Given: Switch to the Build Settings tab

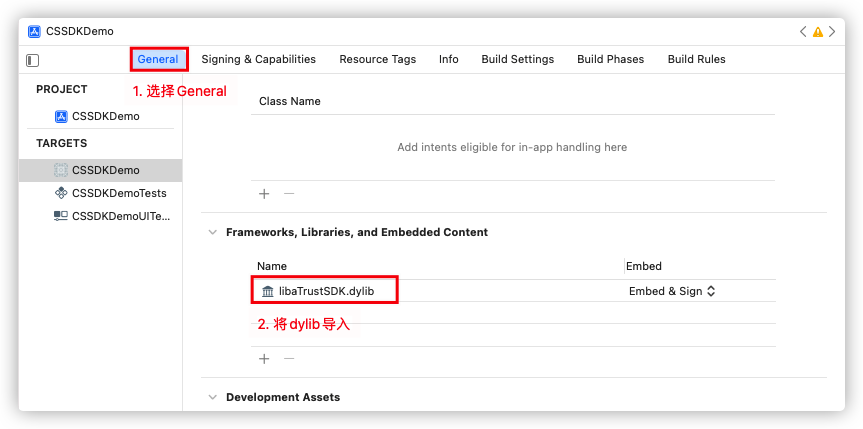Looking at the screenshot, I should click(517, 59).
